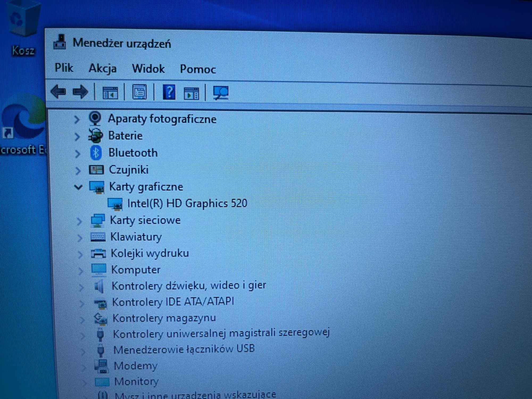
Task: Select the Czujniki sensors icon
Action: point(96,170)
